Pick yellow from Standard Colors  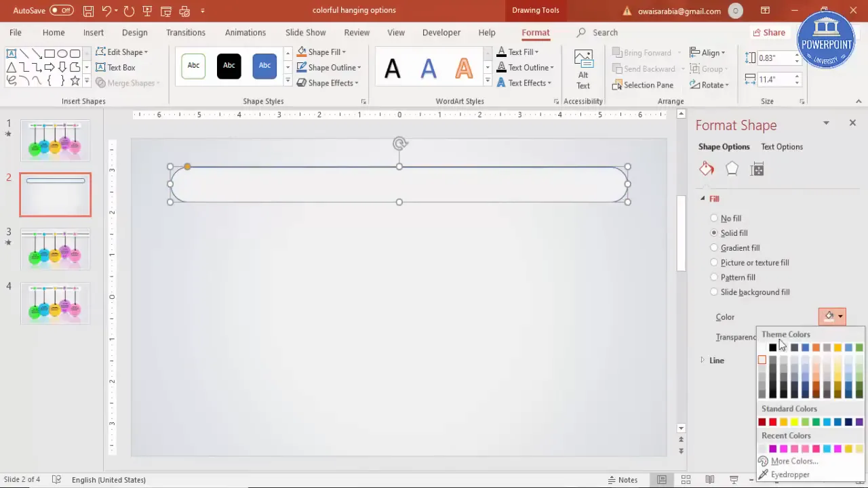[x=794, y=422]
